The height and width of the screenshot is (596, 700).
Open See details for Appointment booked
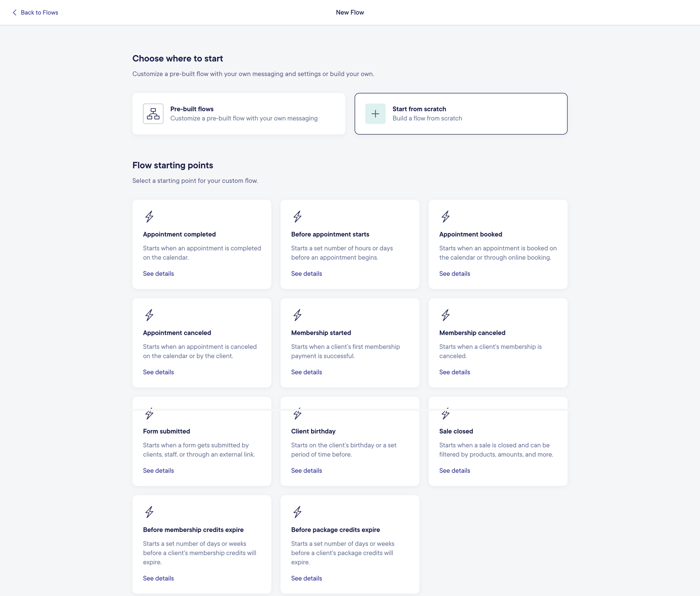click(454, 273)
